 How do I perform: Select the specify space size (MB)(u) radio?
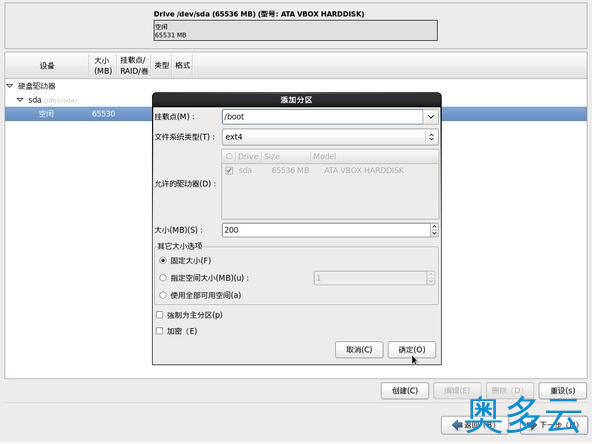[163, 278]
